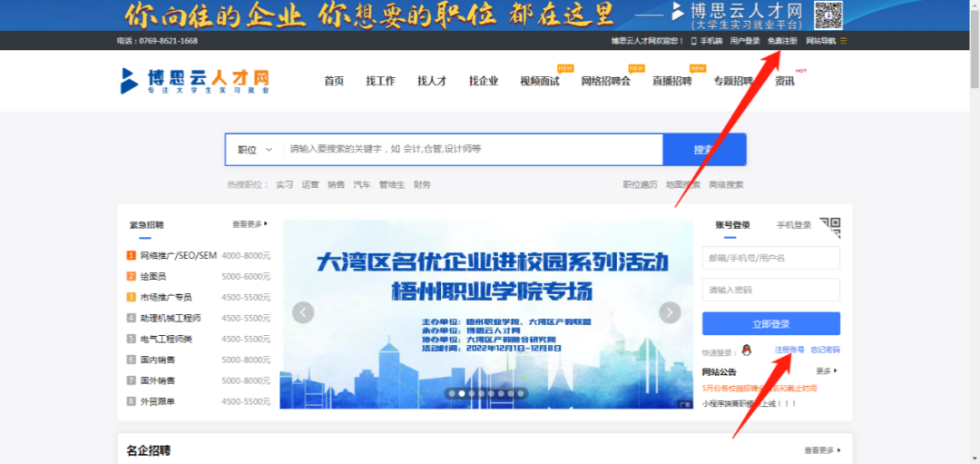Open the orange 5月份各校园招聘 announcement
The height and width of the screenshot is (464, 980).
tap(759, 389)
